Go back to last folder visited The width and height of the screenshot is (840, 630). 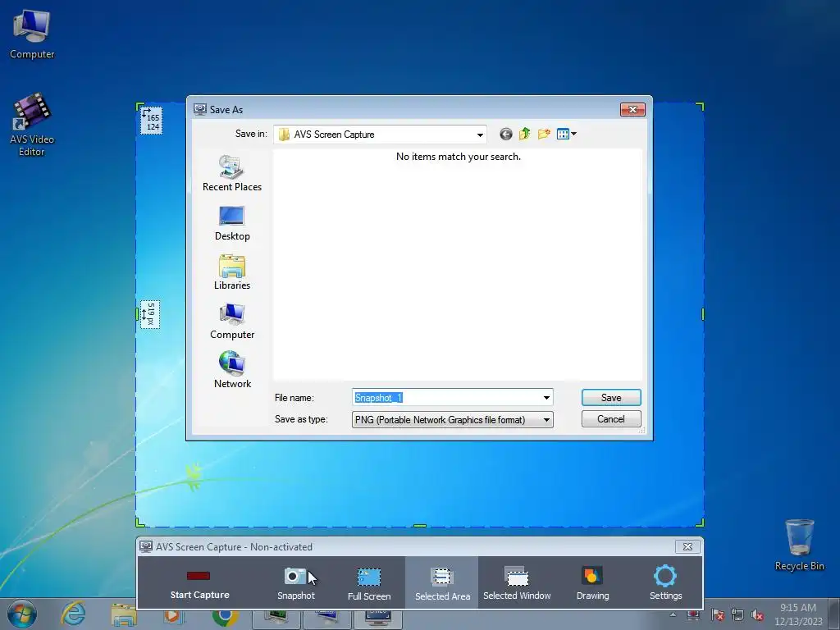click(505, 134)
